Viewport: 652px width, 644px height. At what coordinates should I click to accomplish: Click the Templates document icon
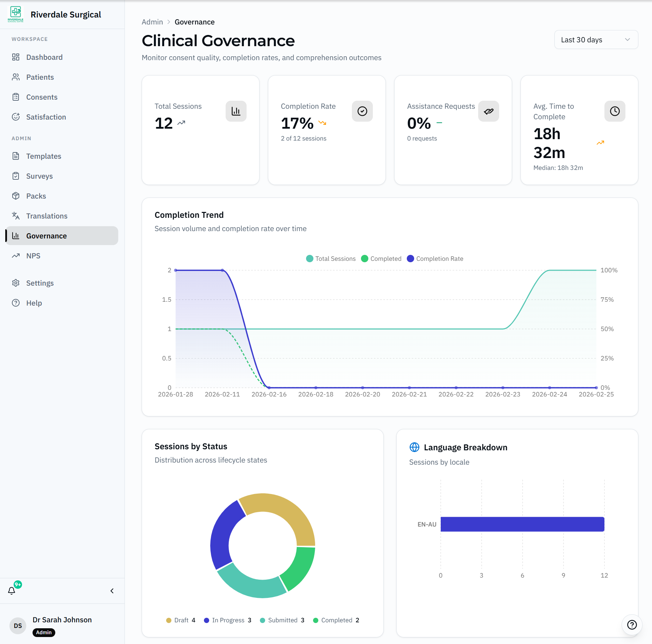(x=16, y=156)
